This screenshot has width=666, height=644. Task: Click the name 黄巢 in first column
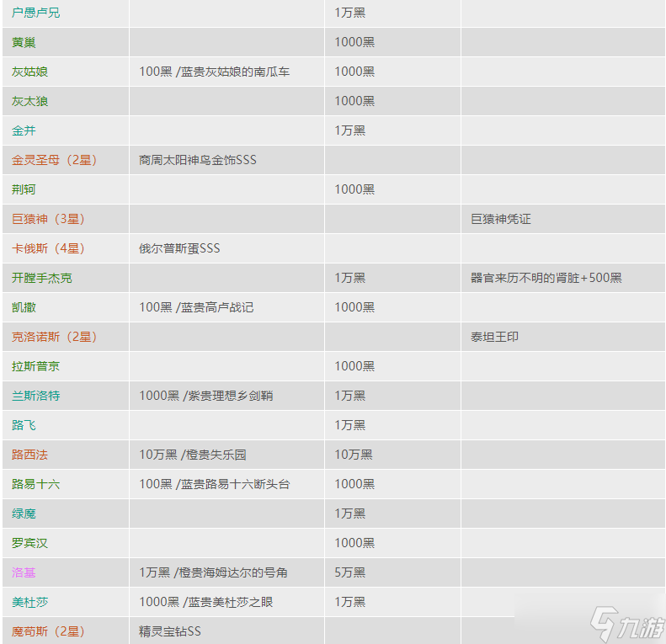coord(24,42)
